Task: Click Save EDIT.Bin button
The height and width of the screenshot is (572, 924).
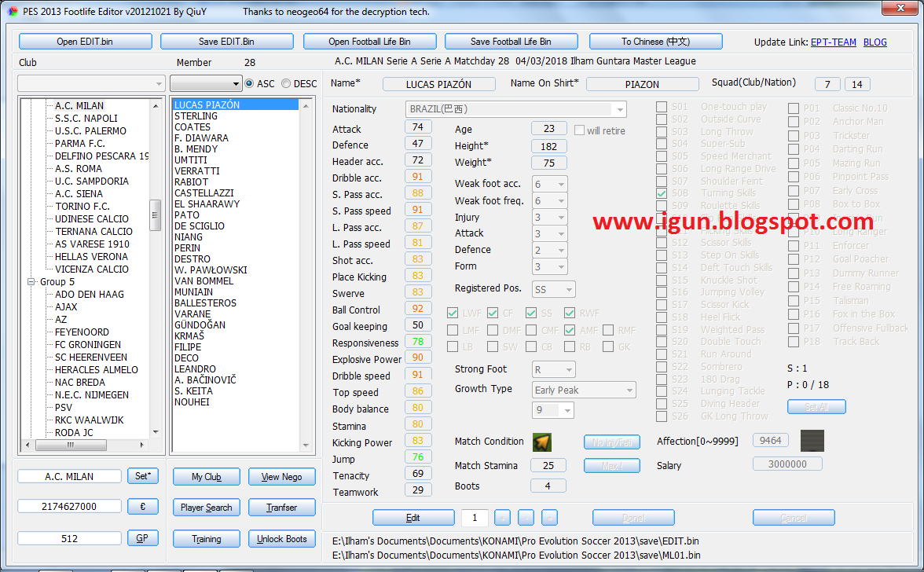Action: 227,41
